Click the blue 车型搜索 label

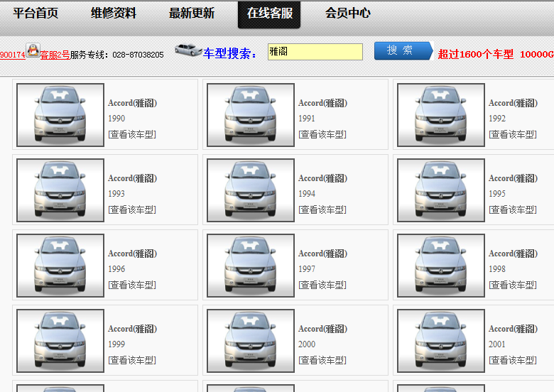229,53
